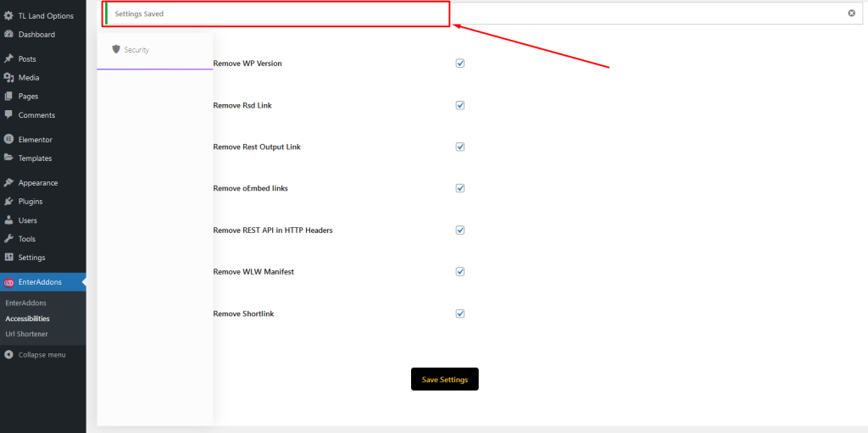
Task: Click the Users person icon
Action: 8,219
